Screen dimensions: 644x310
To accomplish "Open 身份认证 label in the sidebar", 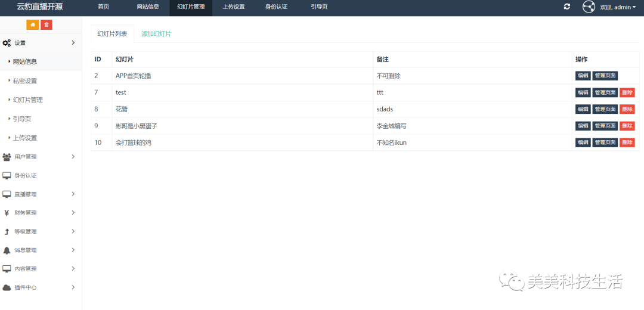I will coord(26,176).
